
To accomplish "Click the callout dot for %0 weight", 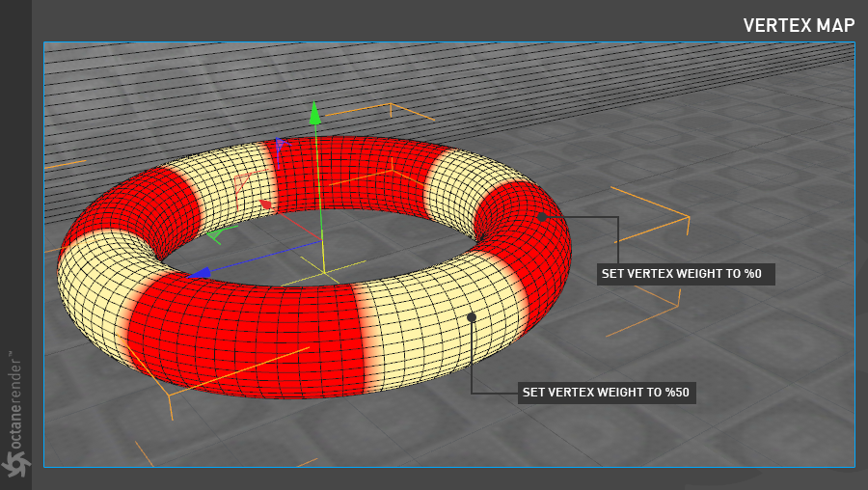I will [x=542, y=217].
